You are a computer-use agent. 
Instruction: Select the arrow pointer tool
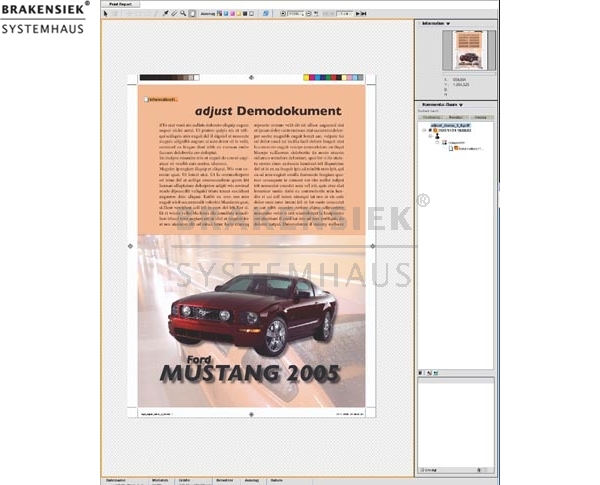(x=106, y=13)
